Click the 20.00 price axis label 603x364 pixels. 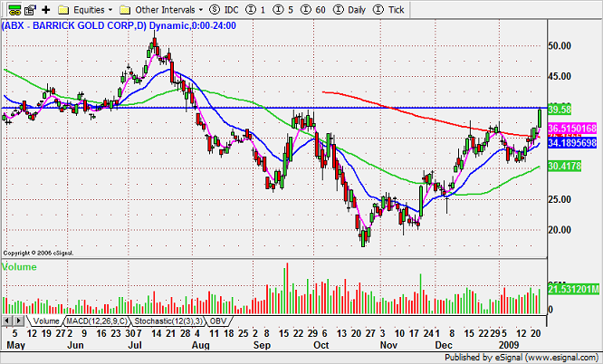pyautogui.click(x=560, y=230)
